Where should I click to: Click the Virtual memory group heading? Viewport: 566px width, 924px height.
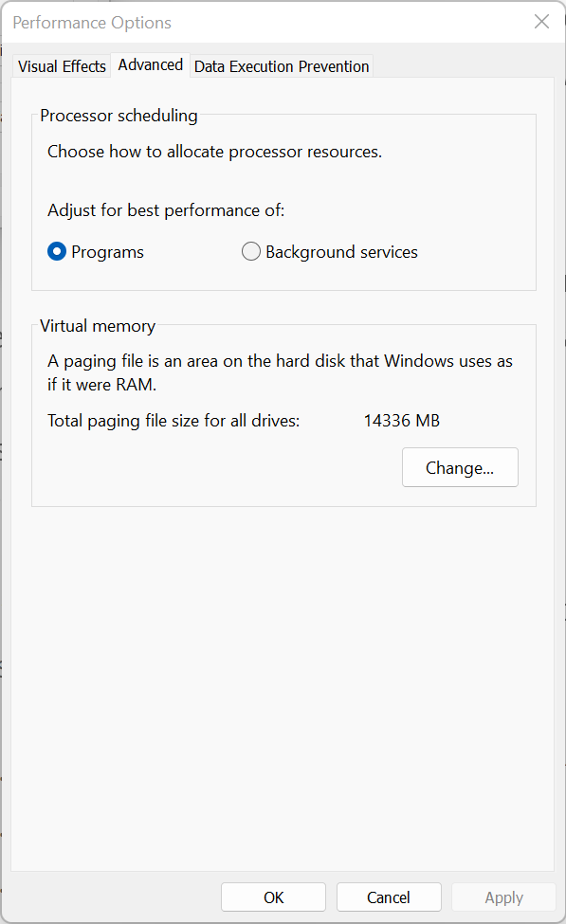tap(98, 326)
